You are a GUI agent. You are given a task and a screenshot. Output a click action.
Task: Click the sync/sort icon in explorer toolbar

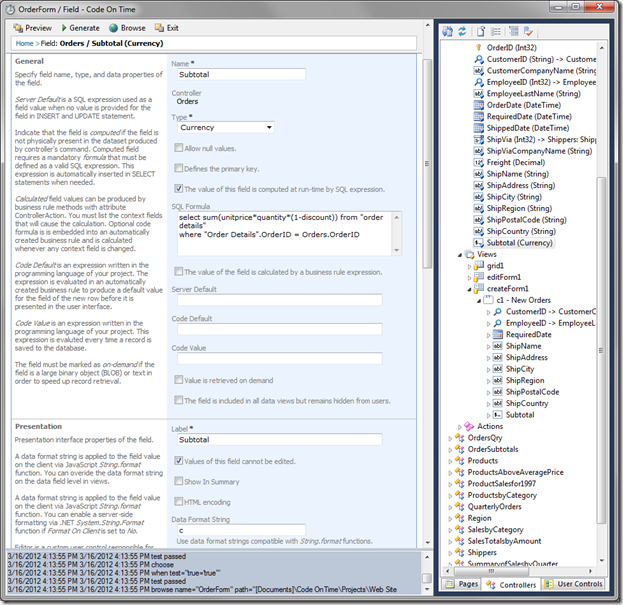tap(448, 31)
